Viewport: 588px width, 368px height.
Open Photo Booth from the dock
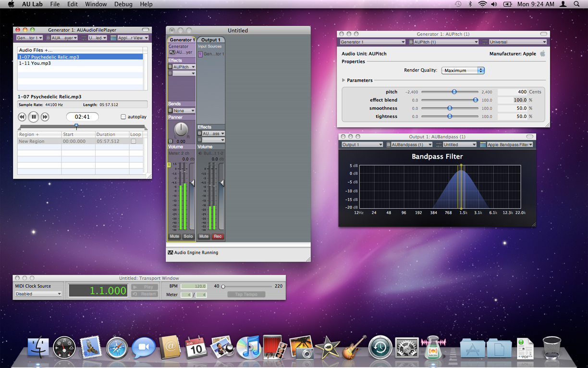[x=275, y=347]
